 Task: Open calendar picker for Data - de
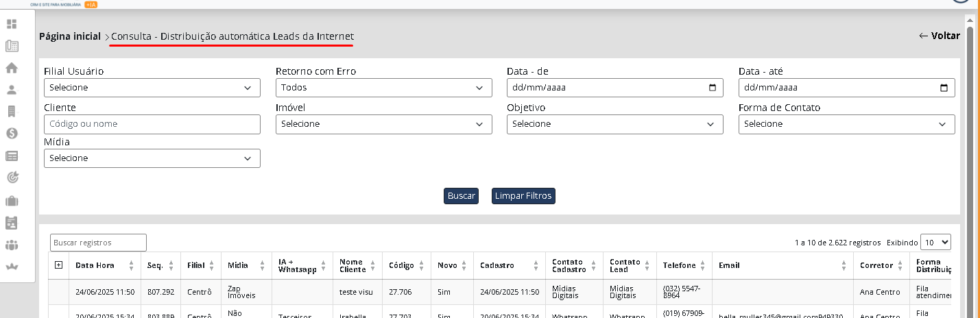click(712, 88)
